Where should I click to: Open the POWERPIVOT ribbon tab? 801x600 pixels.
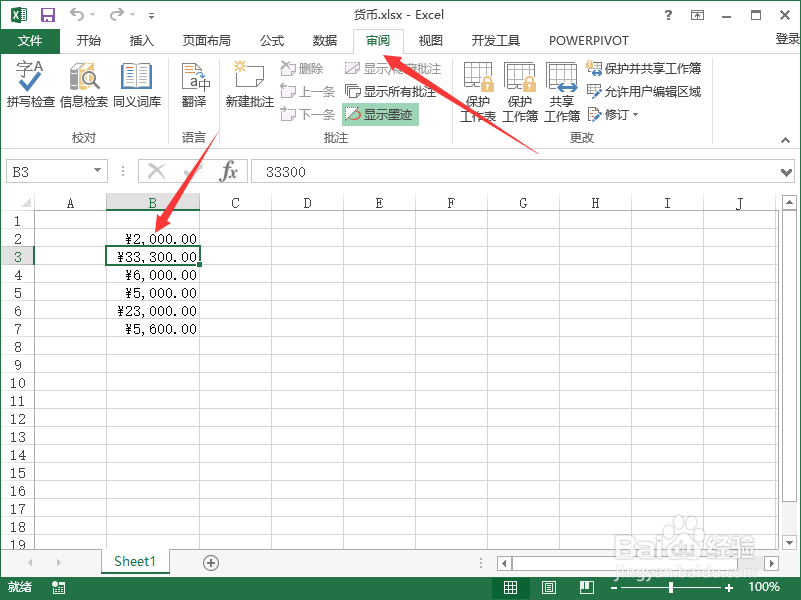click(x=589, y=40)
